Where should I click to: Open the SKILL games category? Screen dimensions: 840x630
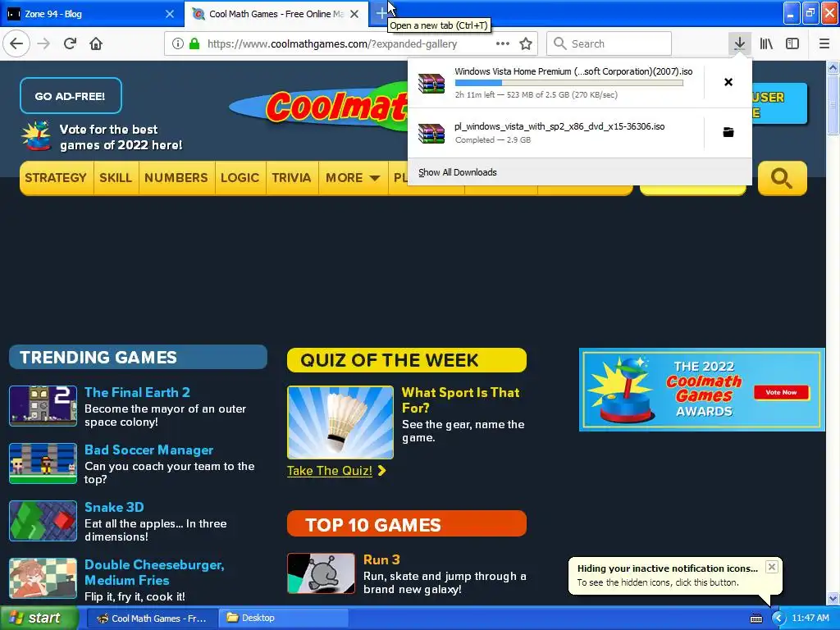(x=116, y=178)
